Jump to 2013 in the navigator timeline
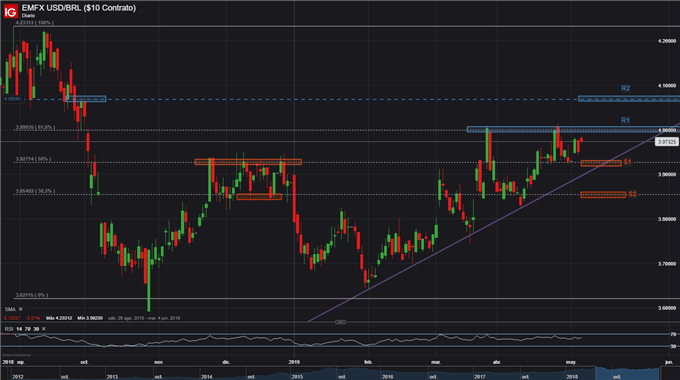Screen dimensions: 680x380 pos(112,377)
